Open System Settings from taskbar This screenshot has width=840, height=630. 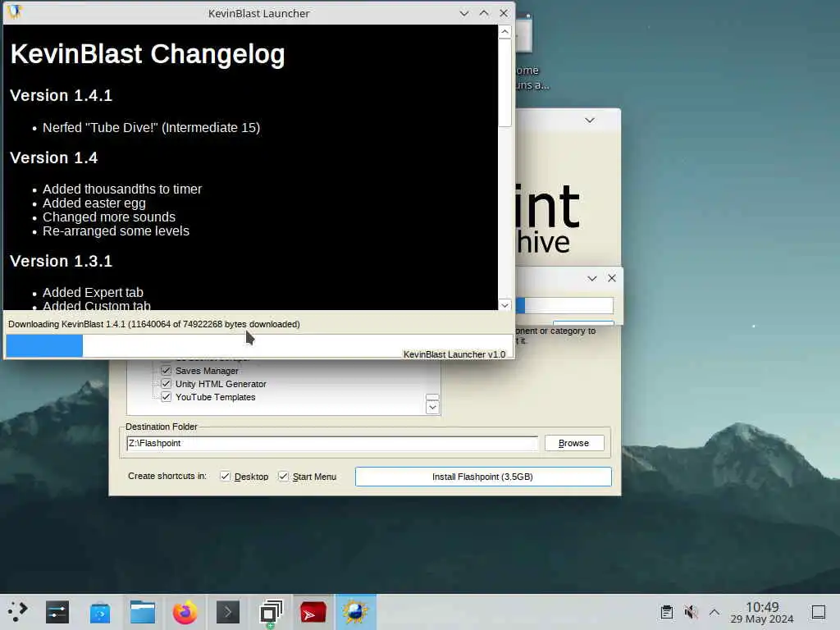click(x=57, y=612)
